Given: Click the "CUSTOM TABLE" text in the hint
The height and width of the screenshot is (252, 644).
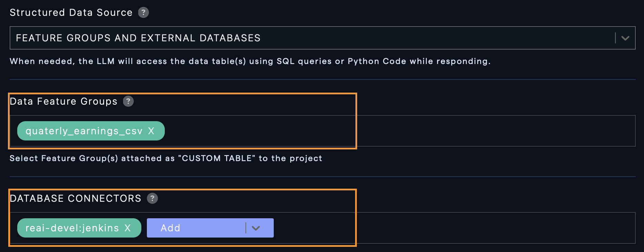Looking at the screenshot, I should pos(217,158).
